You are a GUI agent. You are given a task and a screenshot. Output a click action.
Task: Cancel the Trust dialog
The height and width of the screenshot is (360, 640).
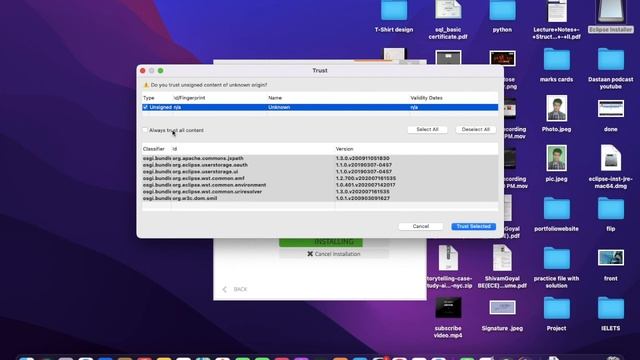pos(420,226)
